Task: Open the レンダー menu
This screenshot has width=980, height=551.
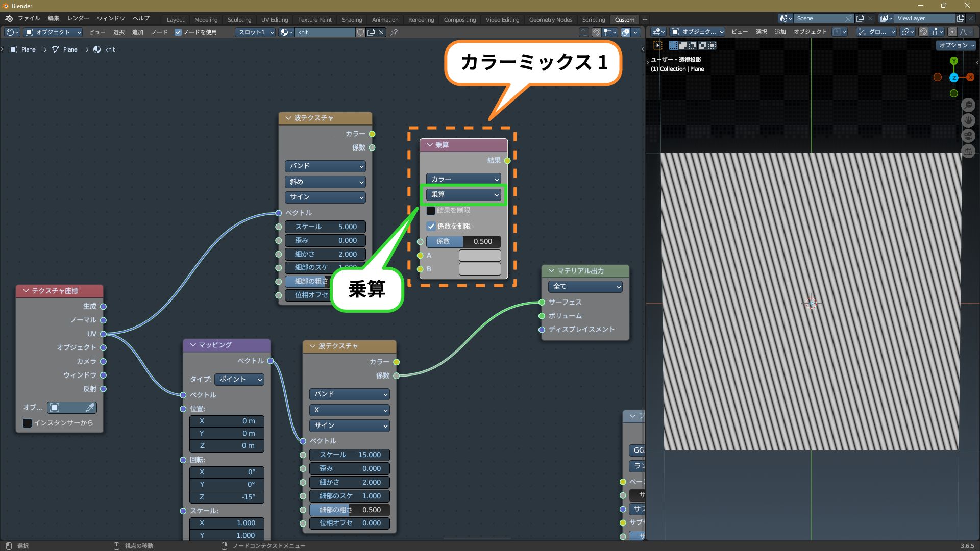Action: pos(78,18)
